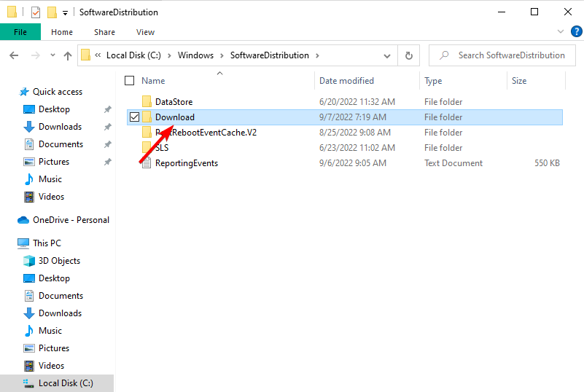The image size is (584, 392).
Task: Click the ReportingEvents file icon
Action: click(x=147, y=162)
